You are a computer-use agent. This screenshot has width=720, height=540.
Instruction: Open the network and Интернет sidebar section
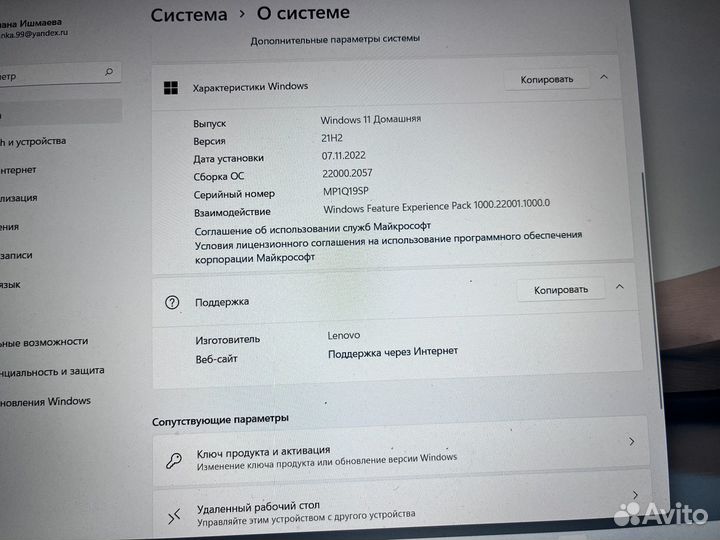(x=18, y=170)
